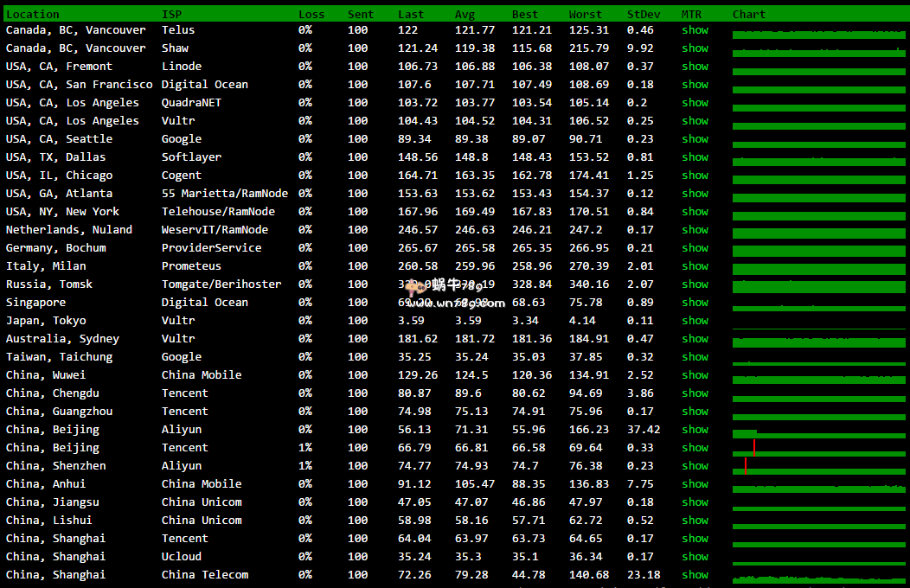Click the Worst column header
This screenshot has height=588, width=910.
586,14
